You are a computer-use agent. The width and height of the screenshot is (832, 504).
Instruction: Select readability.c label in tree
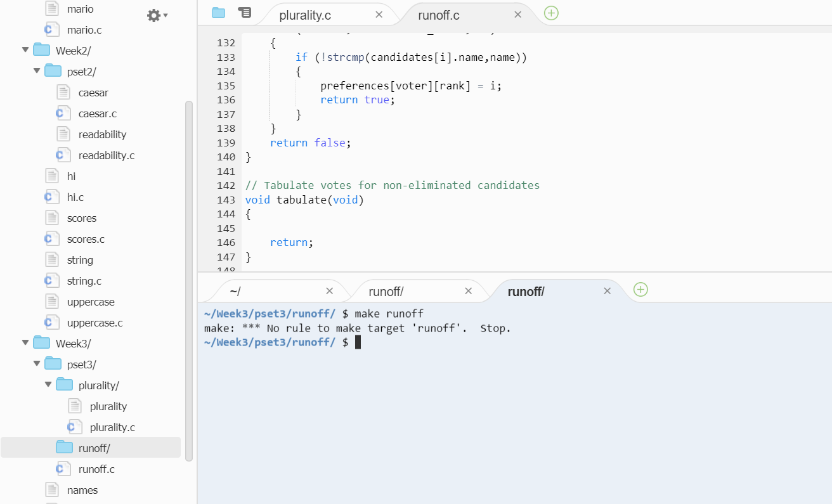[107, 155]
